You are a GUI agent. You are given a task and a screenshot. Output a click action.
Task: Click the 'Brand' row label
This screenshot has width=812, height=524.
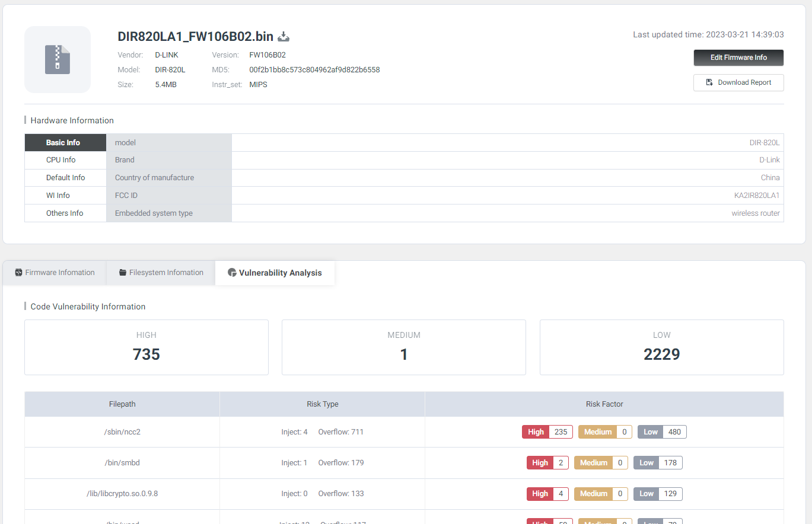click(x=125, y=160)
